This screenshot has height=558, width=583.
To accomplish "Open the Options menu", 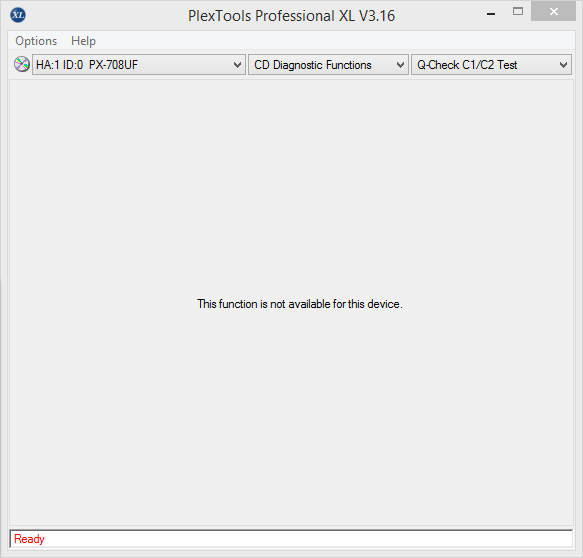I will point(36,41).
